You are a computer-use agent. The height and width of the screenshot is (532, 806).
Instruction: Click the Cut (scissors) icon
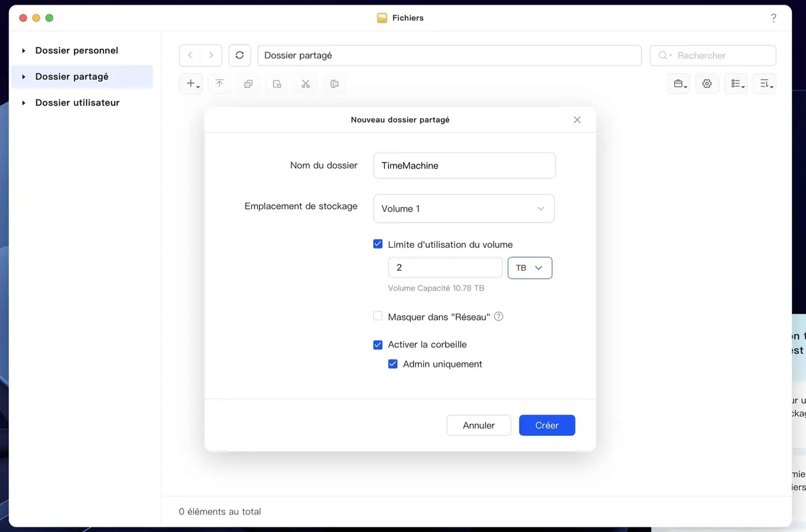click(306, 83)
